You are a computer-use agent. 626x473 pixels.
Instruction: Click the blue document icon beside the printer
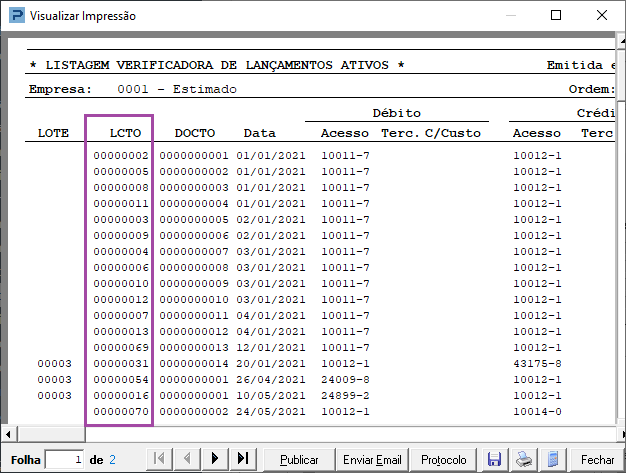(550, 459)
